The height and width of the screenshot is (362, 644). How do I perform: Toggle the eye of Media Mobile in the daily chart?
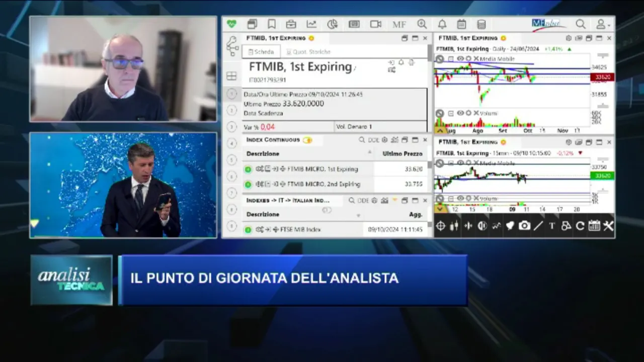point(460,59)
